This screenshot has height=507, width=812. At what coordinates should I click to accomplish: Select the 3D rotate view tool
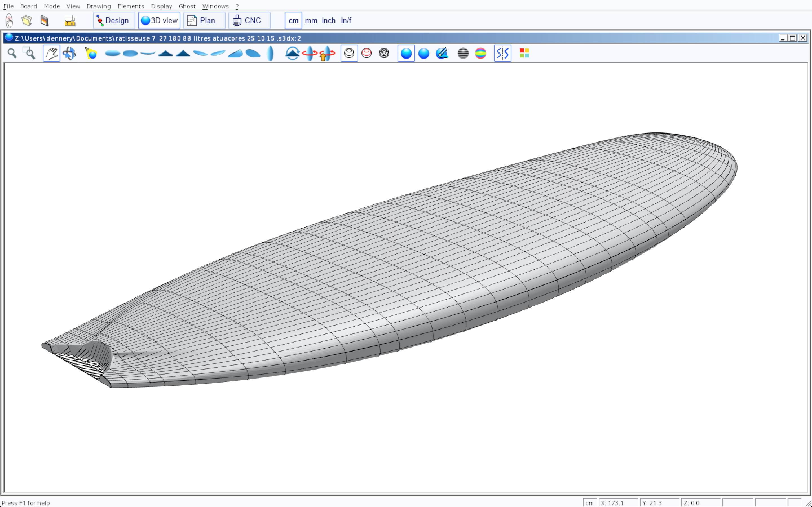point(69,53)
